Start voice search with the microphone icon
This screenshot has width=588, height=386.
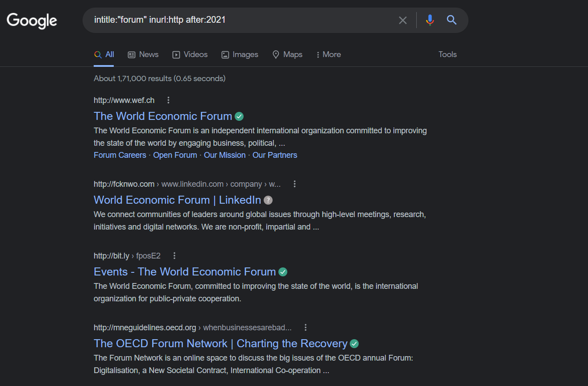[430, 20]
